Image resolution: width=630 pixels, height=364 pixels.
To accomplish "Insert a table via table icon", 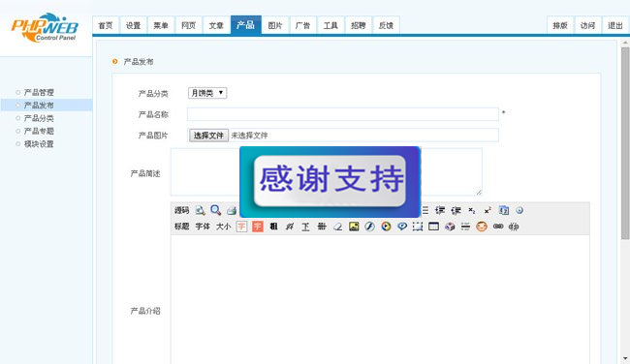I will click(x=433, y=227).
